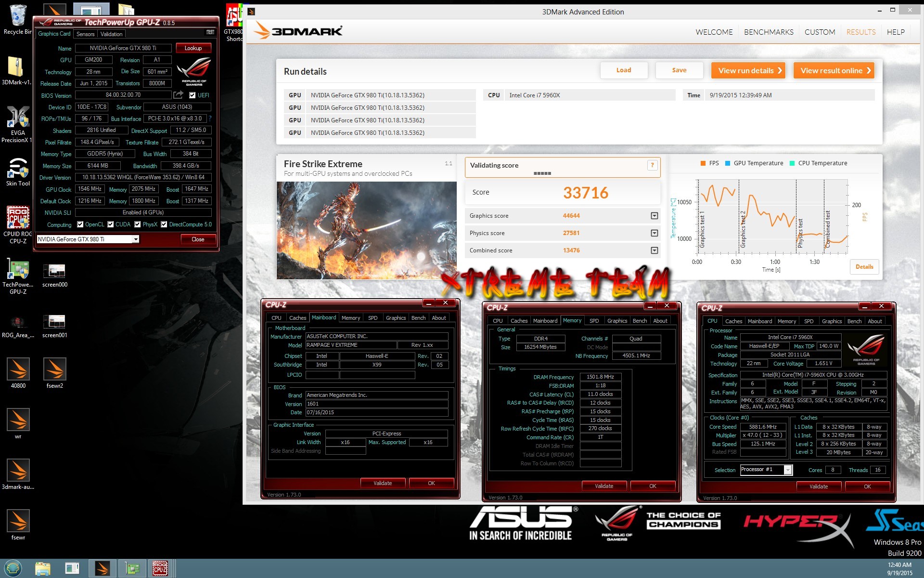Click View run details button

tap(748, 70)
